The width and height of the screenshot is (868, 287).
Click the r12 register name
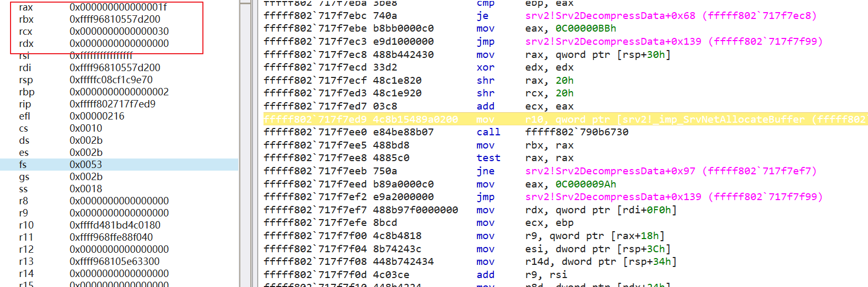coord(26,249)
